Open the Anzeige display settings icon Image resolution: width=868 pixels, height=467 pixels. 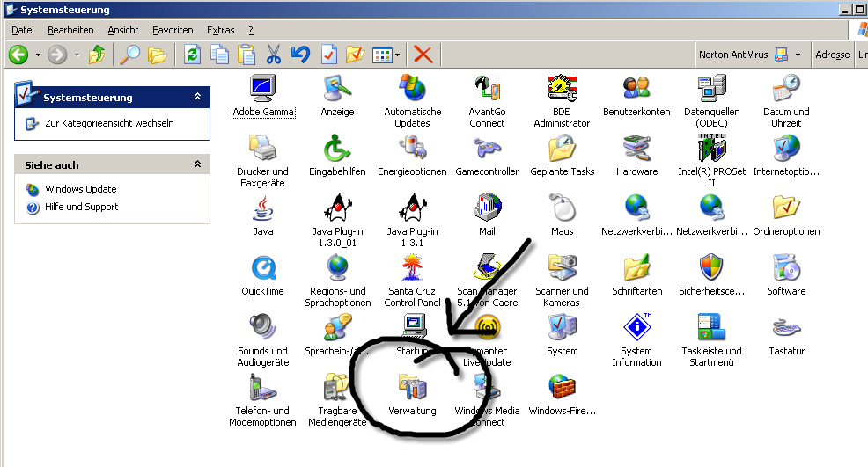(x=337, y=89)
